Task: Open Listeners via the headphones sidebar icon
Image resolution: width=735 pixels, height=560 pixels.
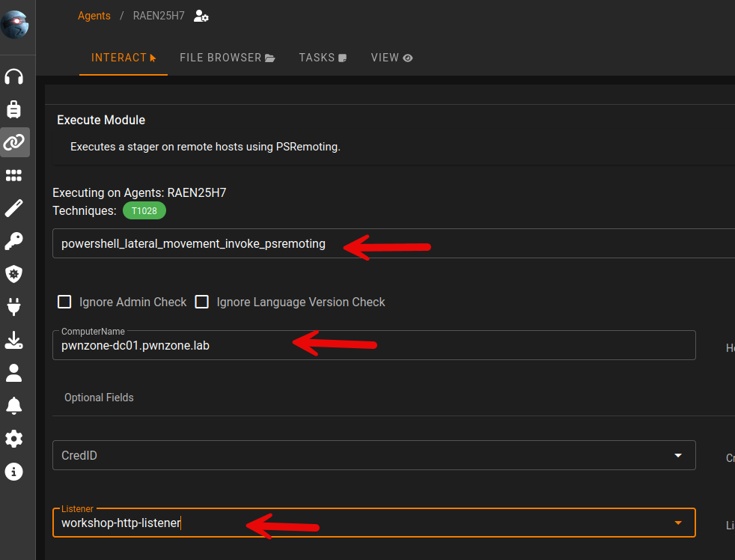Action: [x=14, y=76]
